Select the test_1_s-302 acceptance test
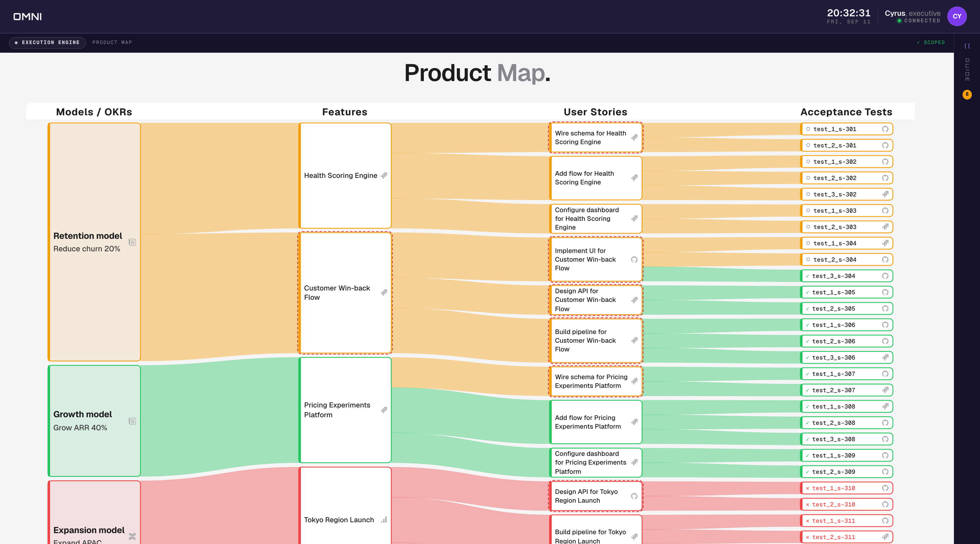The height and width of the screenshot is (544, 980). coord(846,162)
